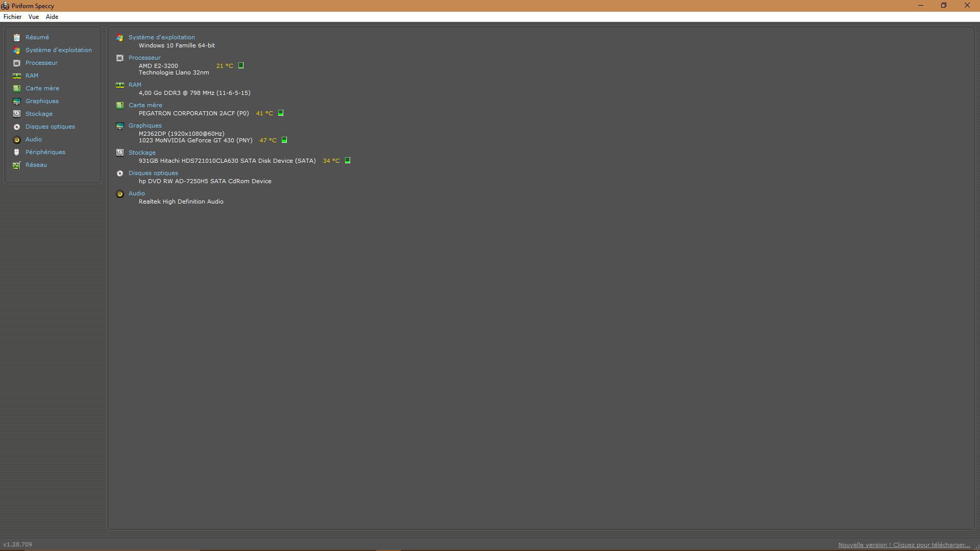Screen dimensions: 980x551
Task: Click the monitor icon beside sidebar Graphiques
Action: coord(17,101)
